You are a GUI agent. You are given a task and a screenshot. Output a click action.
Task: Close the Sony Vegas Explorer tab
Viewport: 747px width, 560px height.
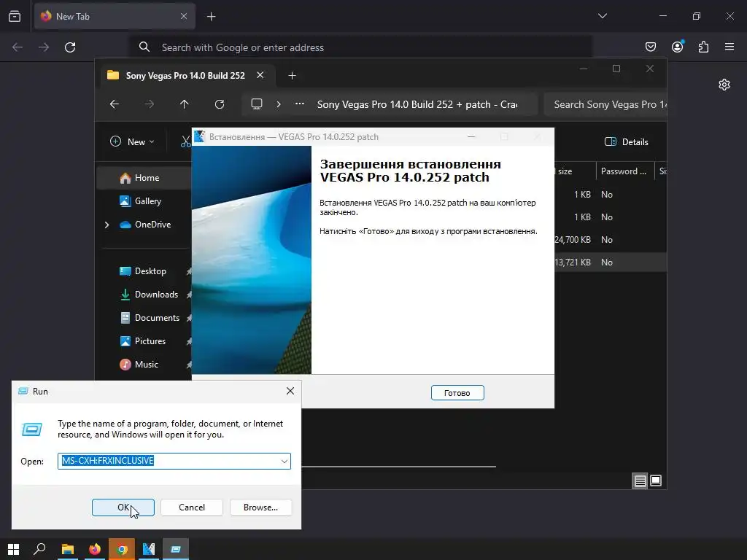(260, 75)
